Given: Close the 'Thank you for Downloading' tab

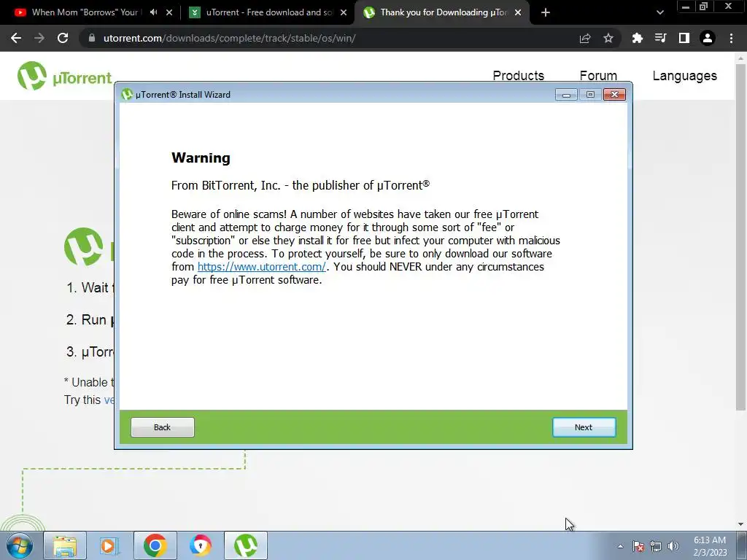Looking at the screenshot, I should point(518,12).
